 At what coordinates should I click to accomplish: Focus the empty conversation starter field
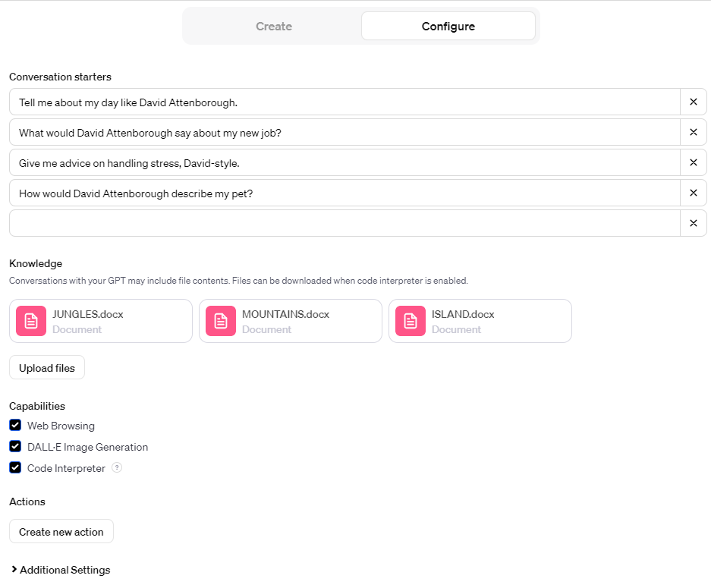click(x=344, y=224)
